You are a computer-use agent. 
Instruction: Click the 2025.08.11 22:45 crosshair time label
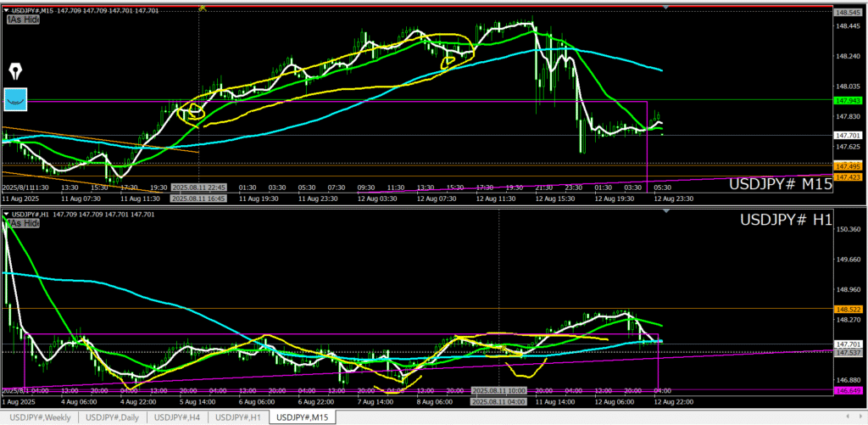198,187
